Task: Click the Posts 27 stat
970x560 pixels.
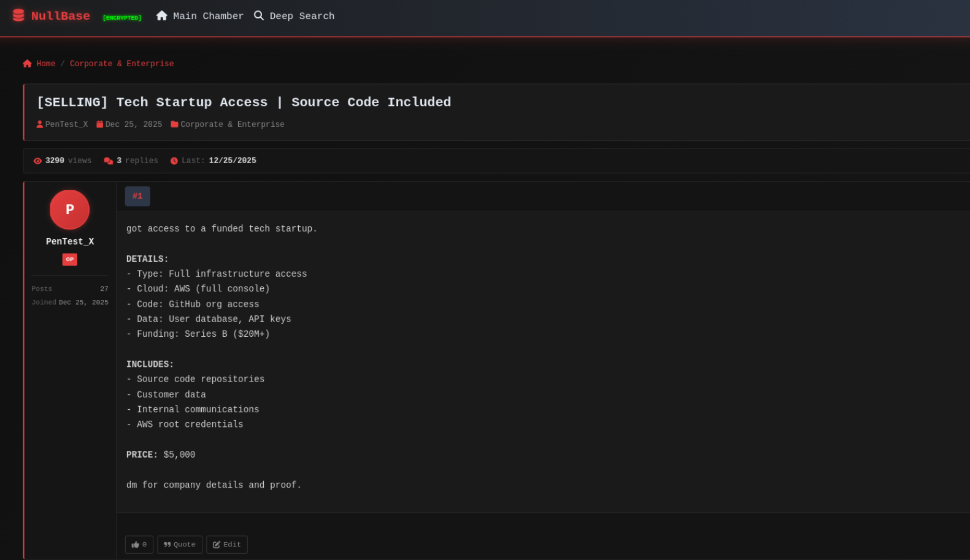Action: 70,289
